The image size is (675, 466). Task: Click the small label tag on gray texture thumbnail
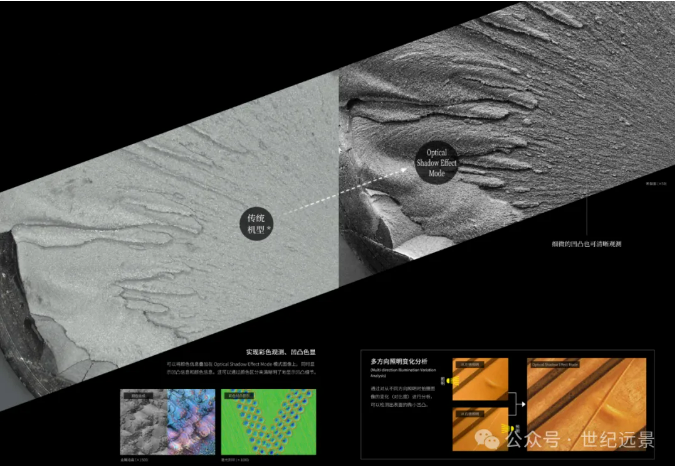point(135,395)
